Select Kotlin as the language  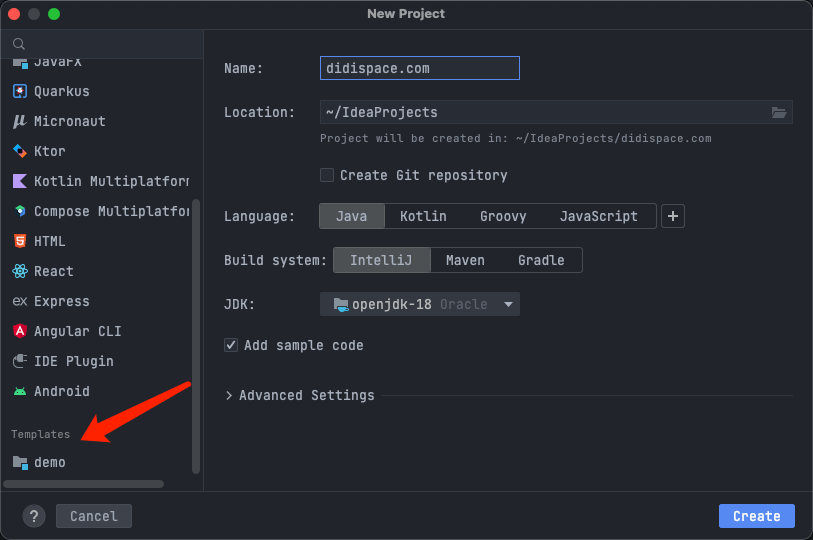pos(423,216)
